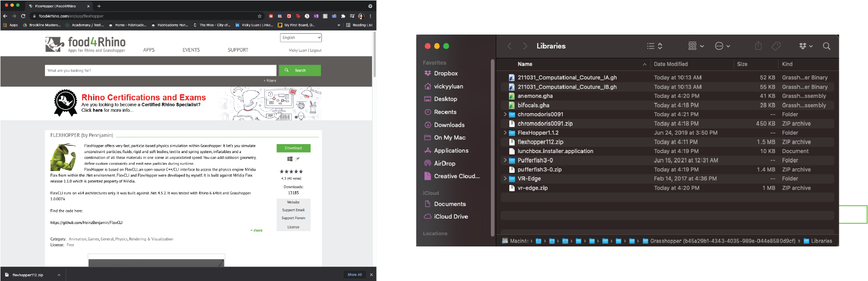Open the Finder group-by dropdown
Screen dimensions: 868x281
pyautogui.click(x=696, y=46)
